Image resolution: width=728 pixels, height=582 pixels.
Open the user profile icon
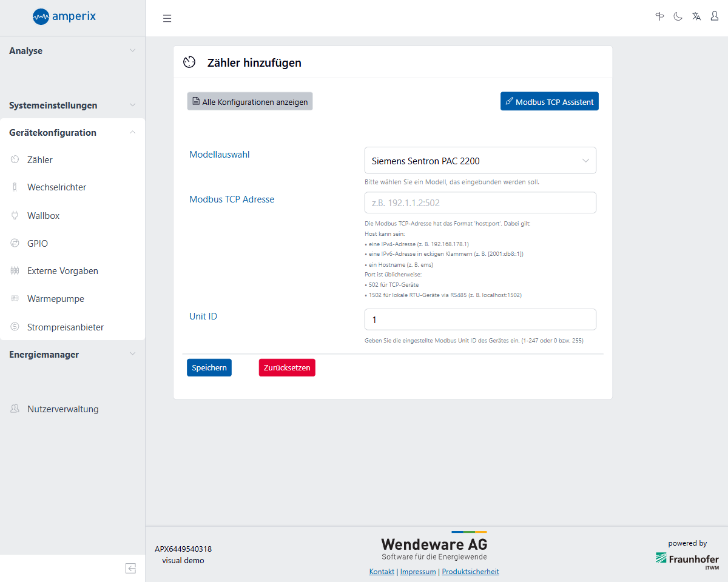(715, 17)
